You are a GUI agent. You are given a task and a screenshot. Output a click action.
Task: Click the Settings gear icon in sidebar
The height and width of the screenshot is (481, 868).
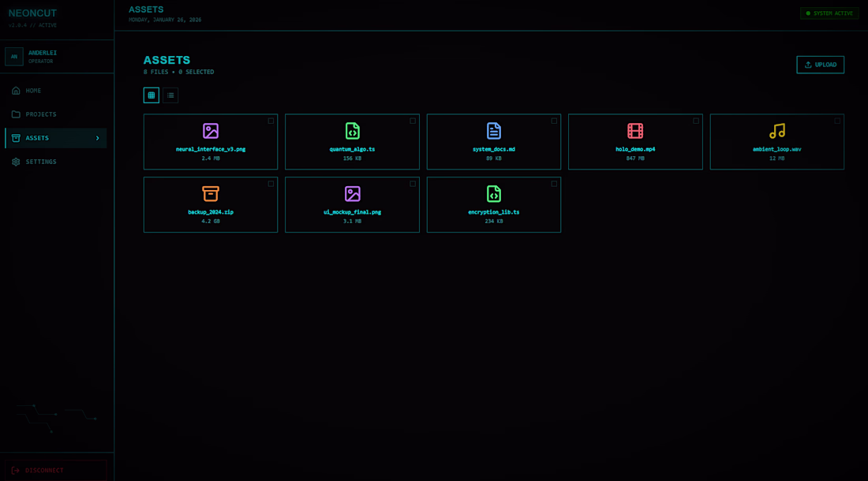(16, 162)
